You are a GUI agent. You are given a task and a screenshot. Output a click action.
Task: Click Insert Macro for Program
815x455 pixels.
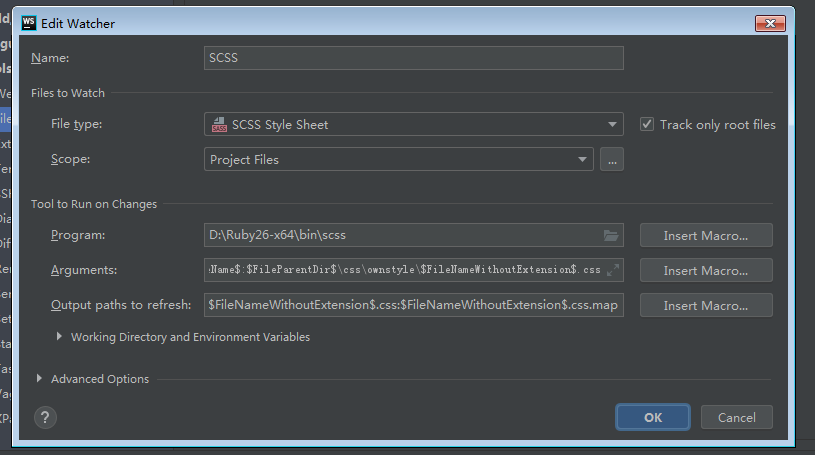point(706,236)
